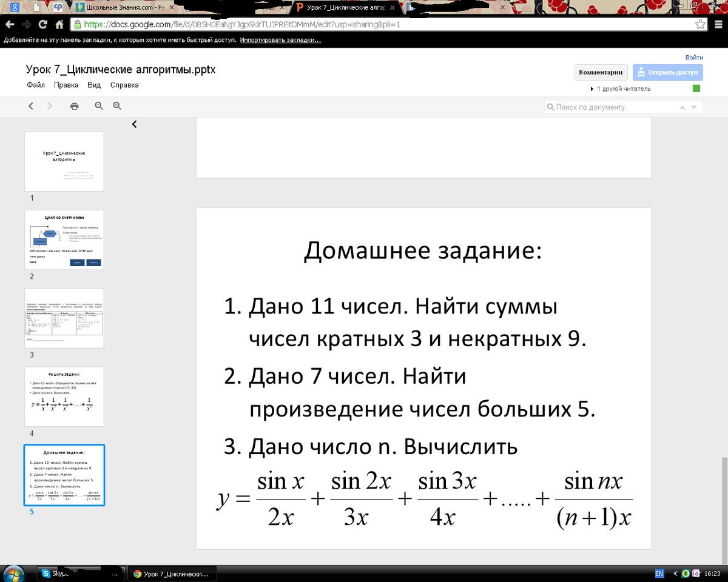This screenshot has height=582, width=728.
Task: Switch to Chrome window in taskbar
Action: pyautogui.click(x=172, y=573)
